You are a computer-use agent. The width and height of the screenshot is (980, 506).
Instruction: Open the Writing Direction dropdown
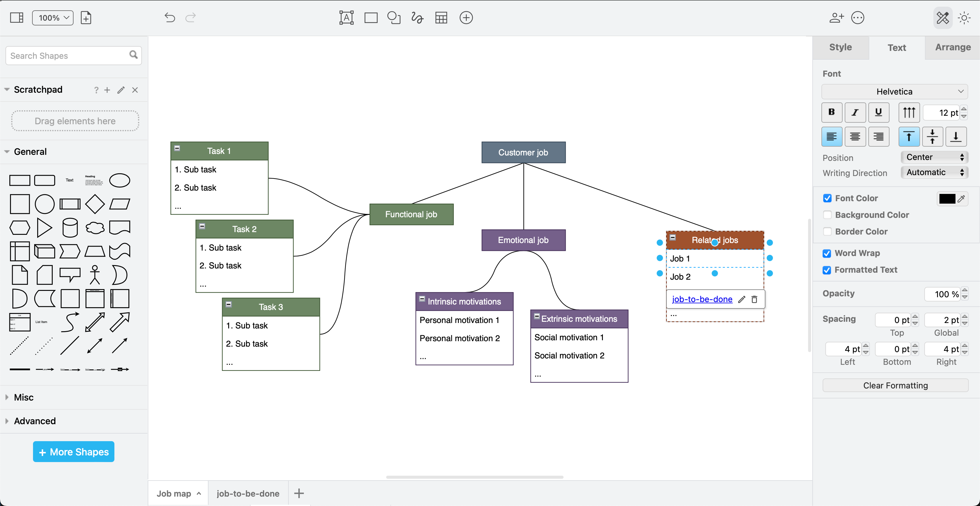click(x=934, y=173)
